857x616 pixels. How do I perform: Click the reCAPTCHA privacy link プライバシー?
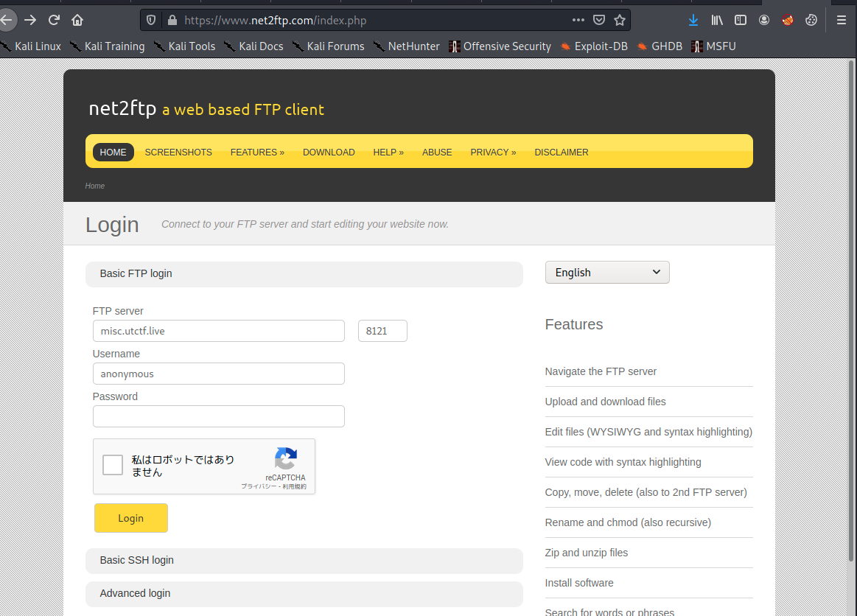tap(259, 486)
